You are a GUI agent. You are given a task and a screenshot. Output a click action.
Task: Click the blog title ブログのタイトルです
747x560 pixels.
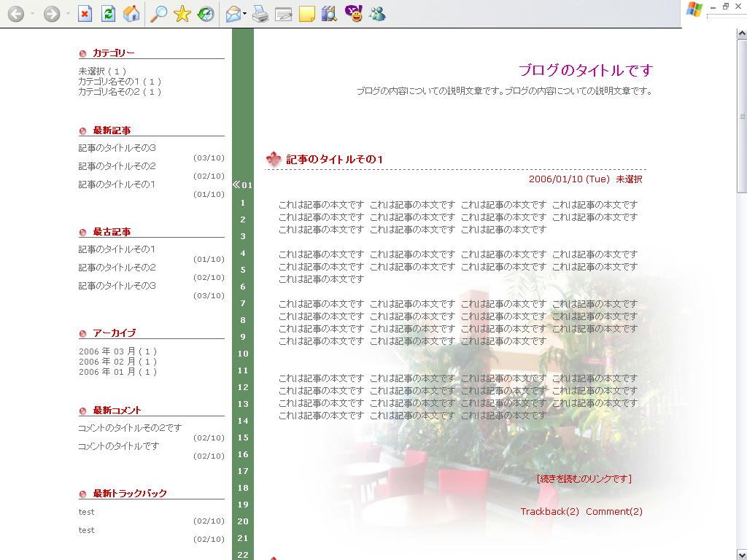pos(585,71)
